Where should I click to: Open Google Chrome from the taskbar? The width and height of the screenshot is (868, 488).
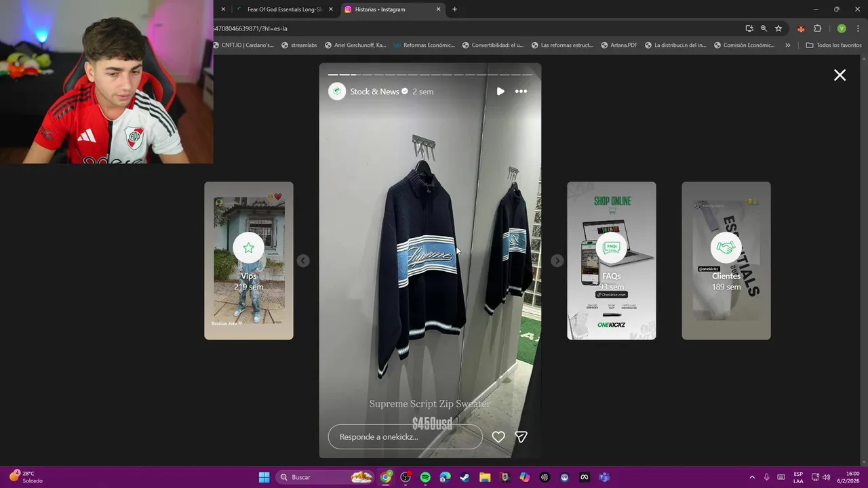coord(386,477)
